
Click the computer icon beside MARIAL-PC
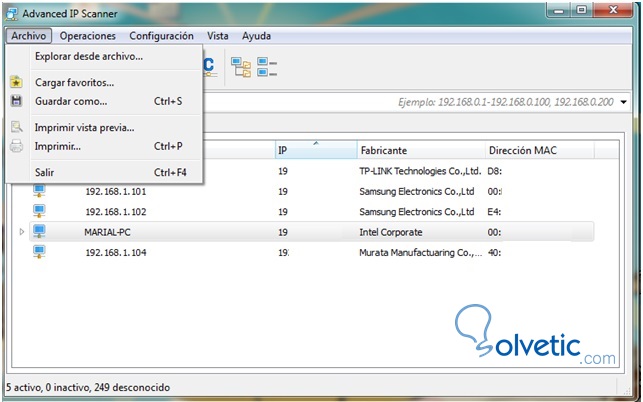[x=39, y=231]
